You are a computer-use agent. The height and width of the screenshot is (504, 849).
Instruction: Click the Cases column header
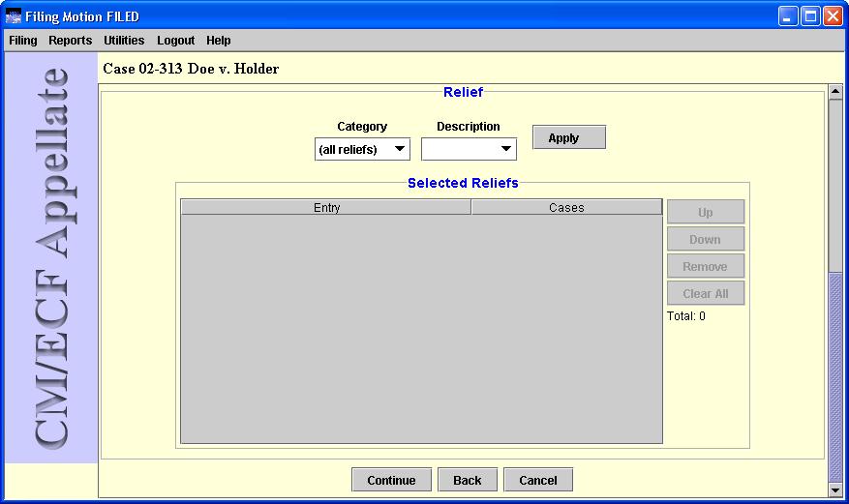pyautogui.click(x=566, y=207)
